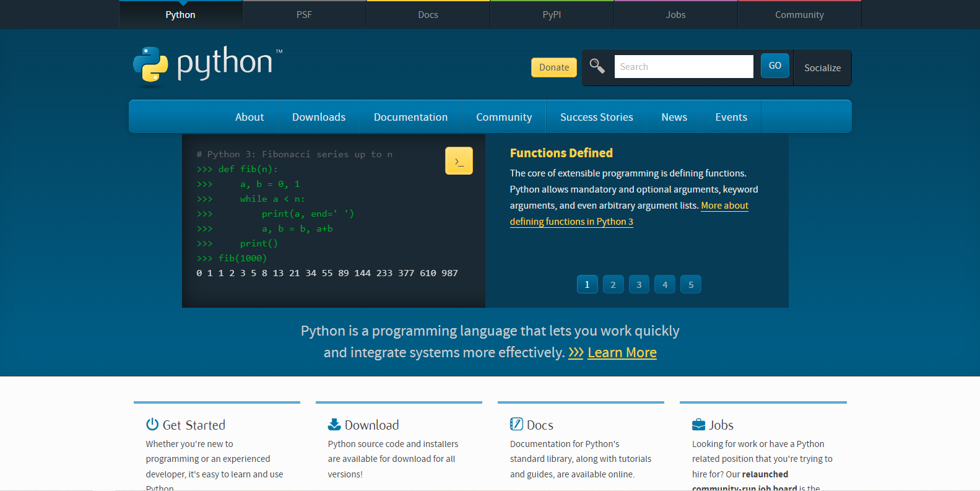Open the News navigation menu
Image resolution: width=980 pixels, height=491 pixels.
click(x=674, y=117)
